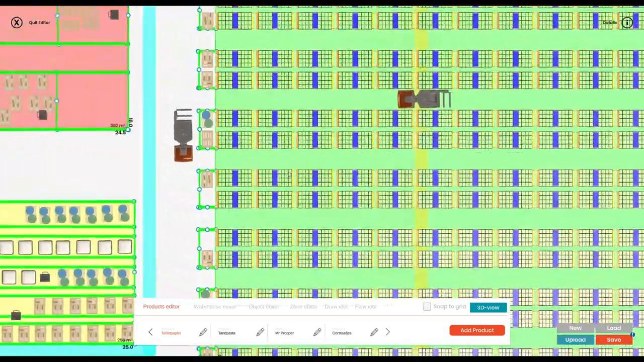Open the Warehouse editor tab
The height and width of the screenshot is (362, 644).
pos(215,306)
